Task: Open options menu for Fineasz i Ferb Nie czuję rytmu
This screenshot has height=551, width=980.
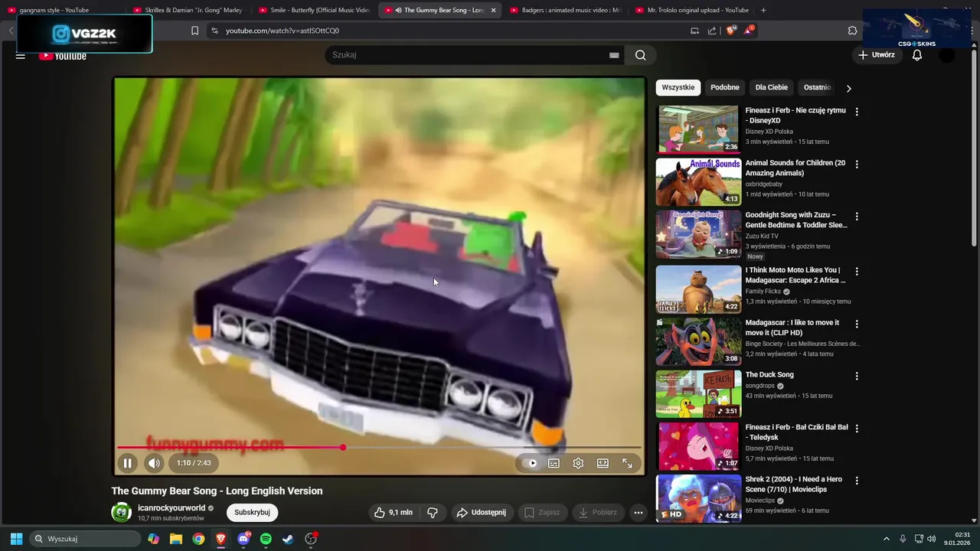Action: (857, 112)
